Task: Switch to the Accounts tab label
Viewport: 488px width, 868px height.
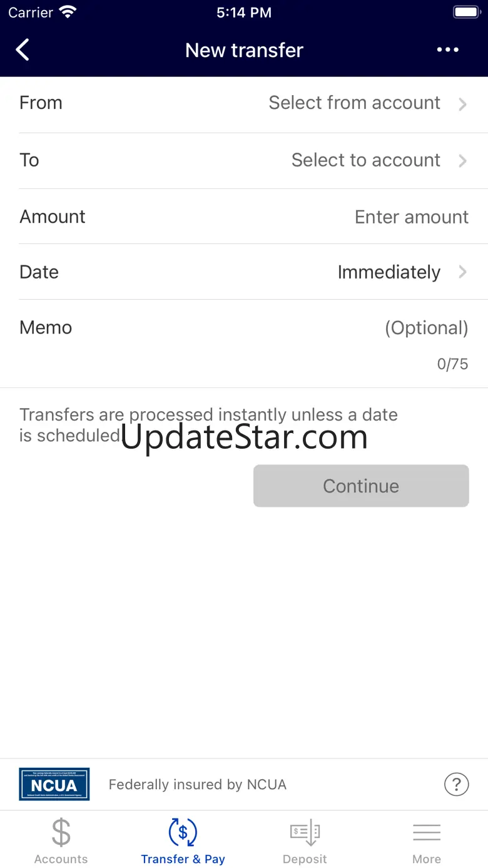Action: tap(61, 859)
